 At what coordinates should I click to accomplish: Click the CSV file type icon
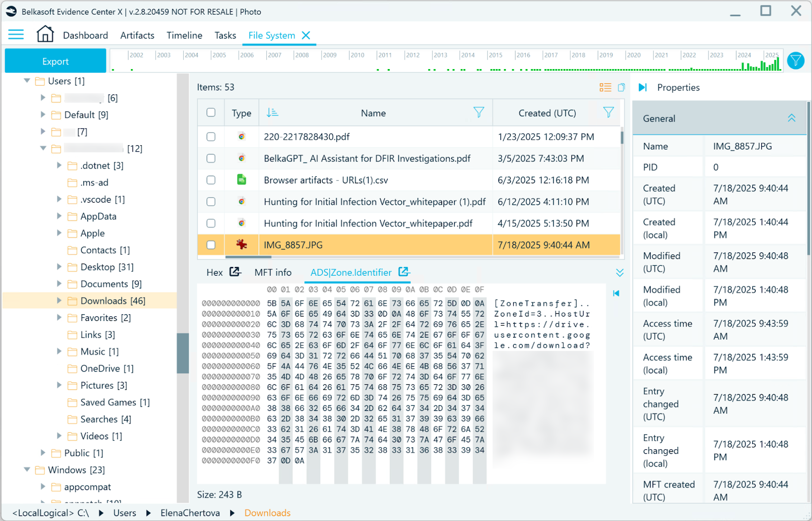coord(242,179)
